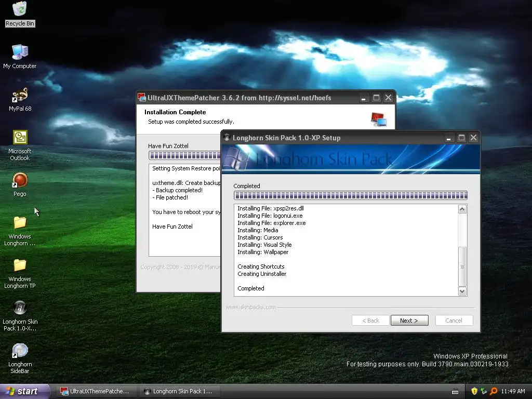Screen dimensions: 532x399
Task: Select the Windows Longhorn TP folder
Action: [20, 273]
